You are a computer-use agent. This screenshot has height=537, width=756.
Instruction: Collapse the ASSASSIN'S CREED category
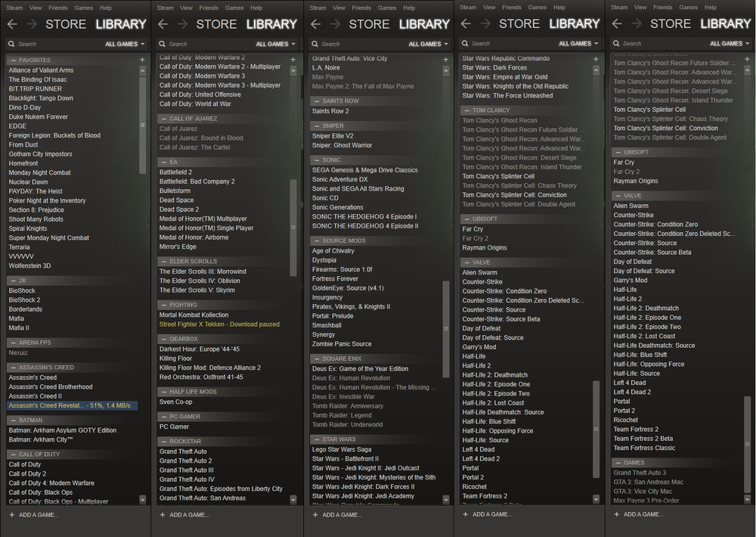pos(13,368)
